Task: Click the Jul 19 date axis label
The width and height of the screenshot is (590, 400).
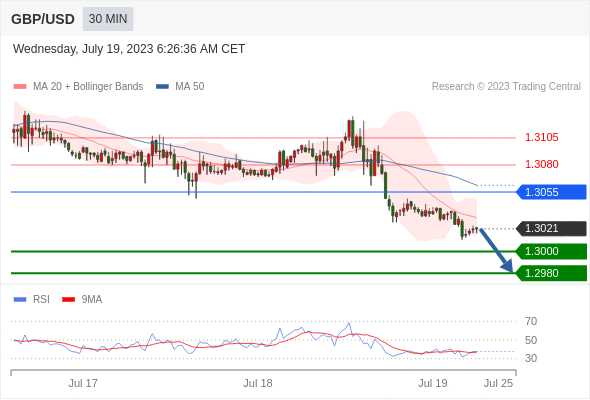Action: point(433,383)
